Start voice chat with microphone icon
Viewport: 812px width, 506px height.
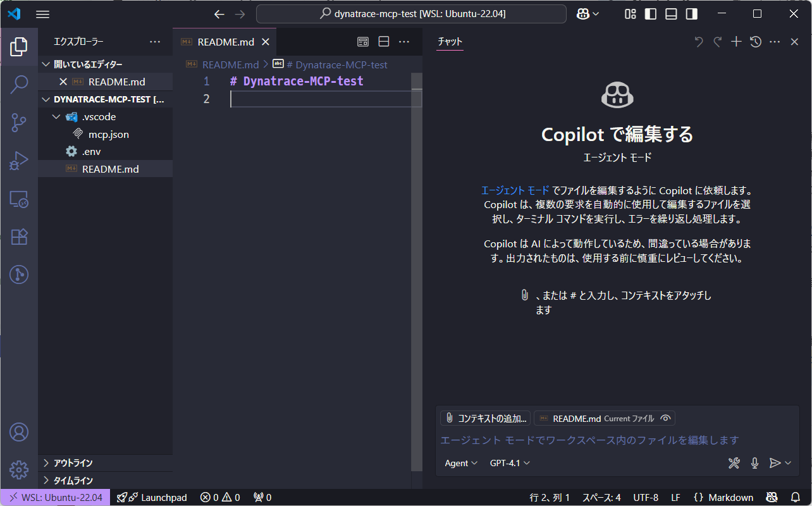[x=754, y=463]
